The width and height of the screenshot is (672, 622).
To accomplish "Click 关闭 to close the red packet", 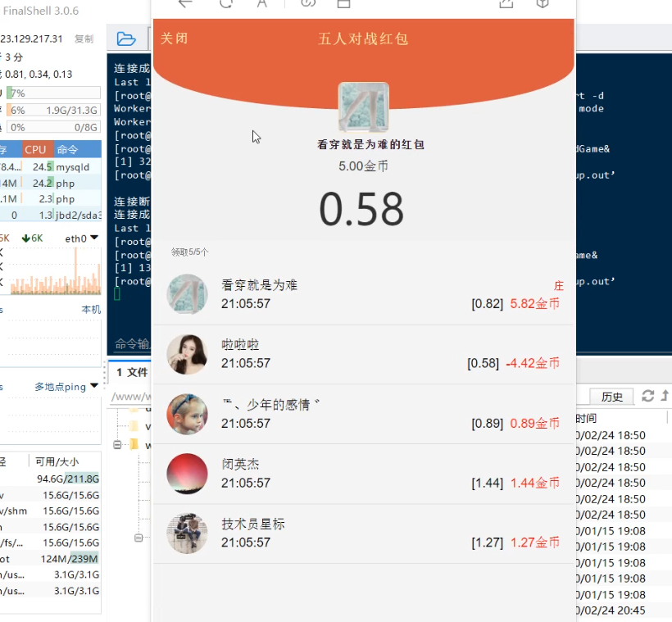I will pyautogui.click(x=174, y=39).
